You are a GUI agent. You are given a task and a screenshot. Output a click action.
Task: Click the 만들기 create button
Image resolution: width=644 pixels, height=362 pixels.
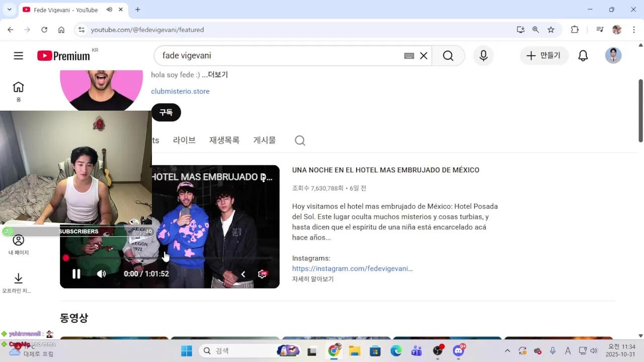[544, 56]
